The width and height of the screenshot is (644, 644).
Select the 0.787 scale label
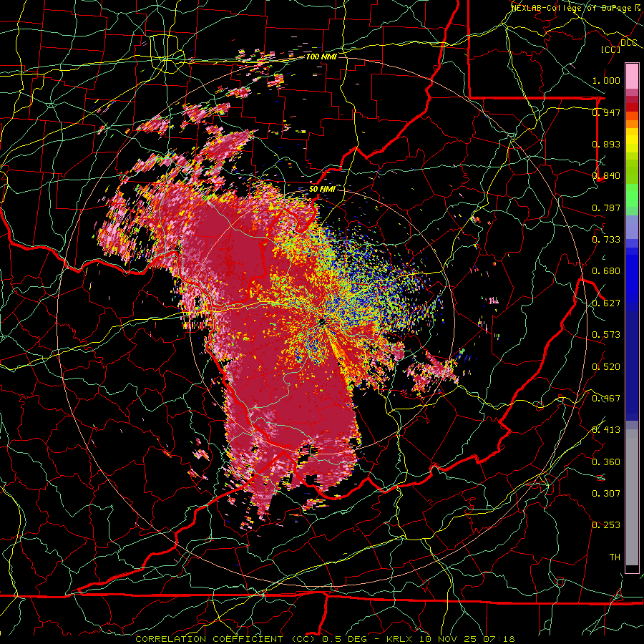tap(606, 208)
